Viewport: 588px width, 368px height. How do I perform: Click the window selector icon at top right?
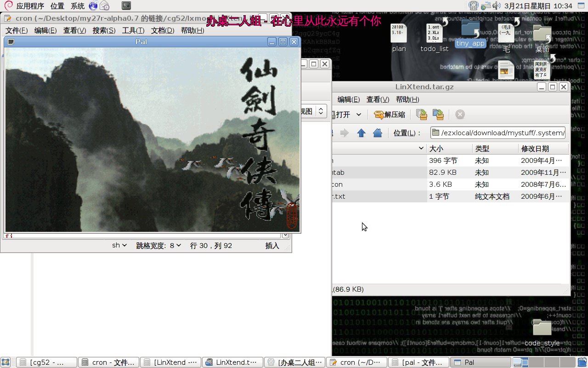point(581,6)
